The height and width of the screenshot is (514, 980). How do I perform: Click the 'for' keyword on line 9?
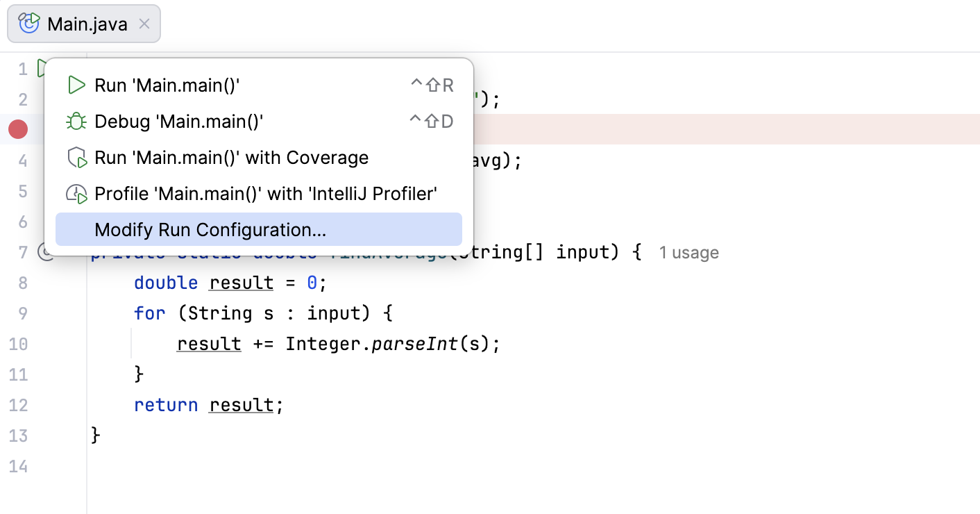point(149,313)
